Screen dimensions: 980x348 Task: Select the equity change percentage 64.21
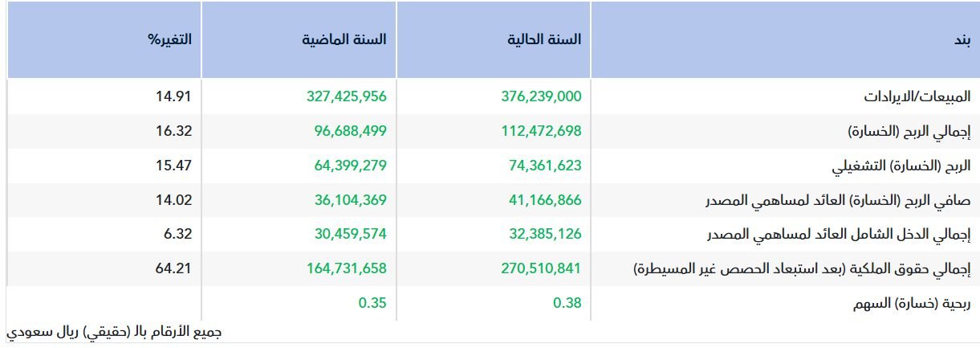(173, 269)
